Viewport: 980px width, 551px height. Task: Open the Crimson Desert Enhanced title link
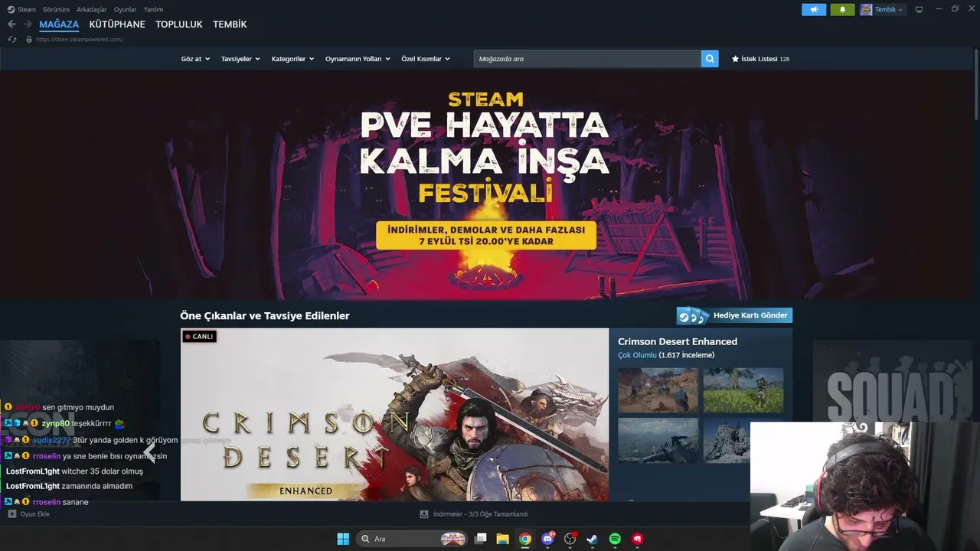coord(678,341)
